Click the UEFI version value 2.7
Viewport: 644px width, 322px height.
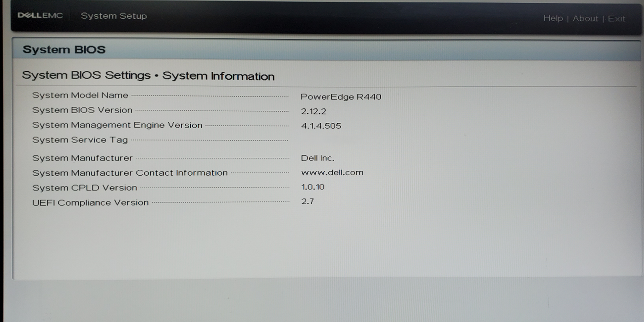(x=308, y=201)
